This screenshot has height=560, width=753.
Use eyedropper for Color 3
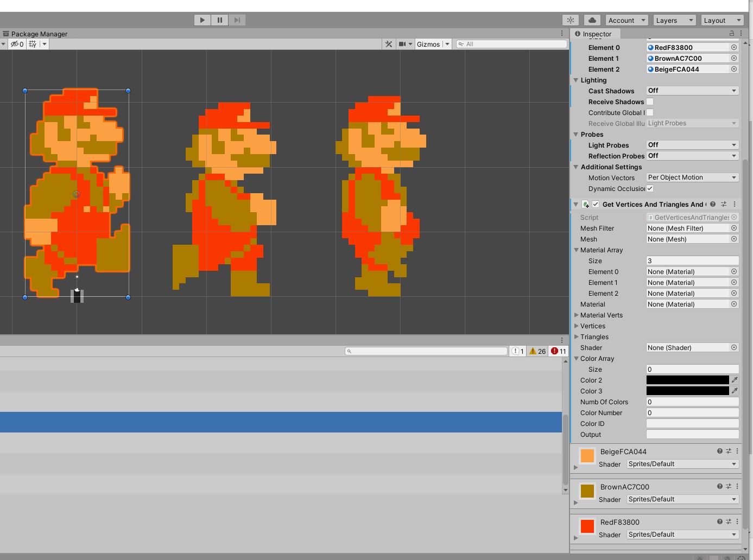click(735, 391)
